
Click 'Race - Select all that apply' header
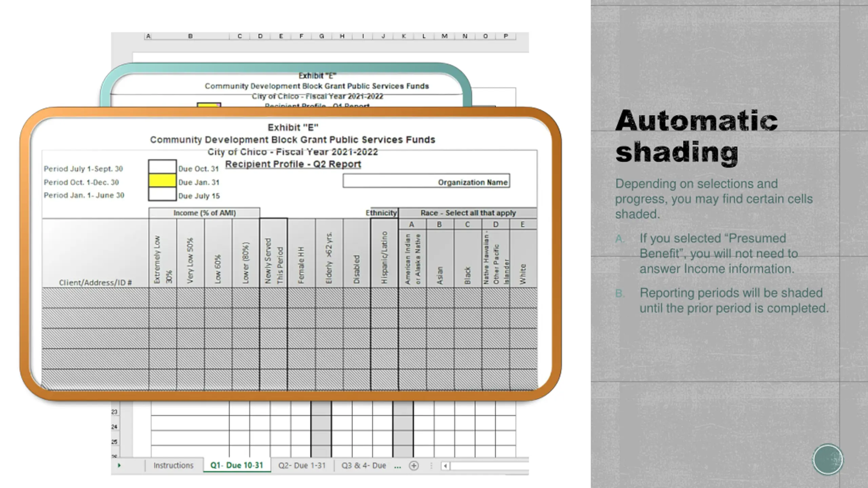[468, 213]
